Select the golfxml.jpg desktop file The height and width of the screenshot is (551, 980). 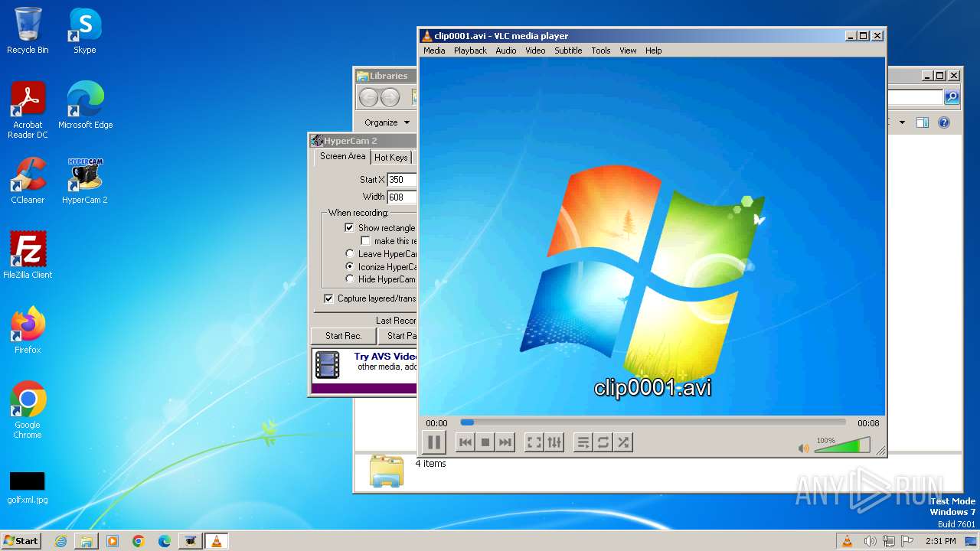point(28,487)
